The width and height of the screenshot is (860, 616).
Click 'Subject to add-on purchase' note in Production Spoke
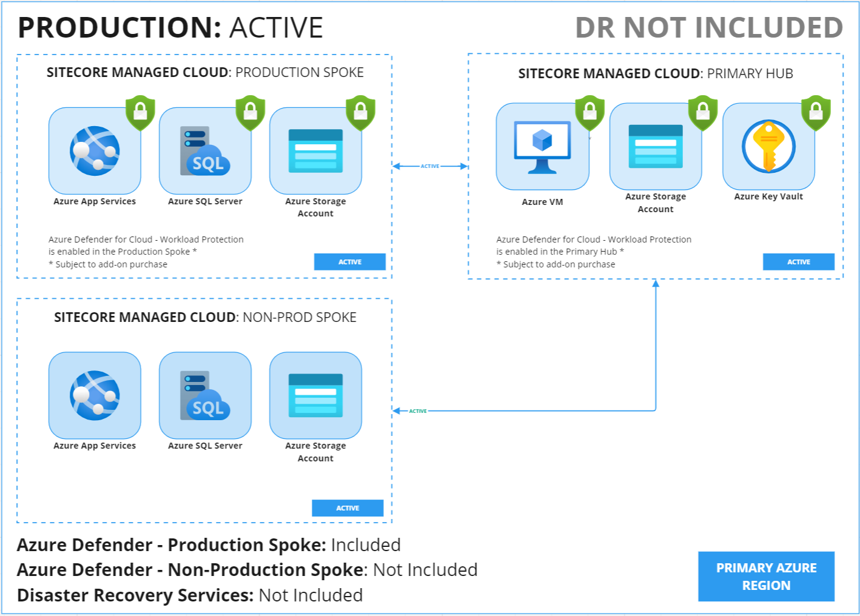(x=108, y=264)
